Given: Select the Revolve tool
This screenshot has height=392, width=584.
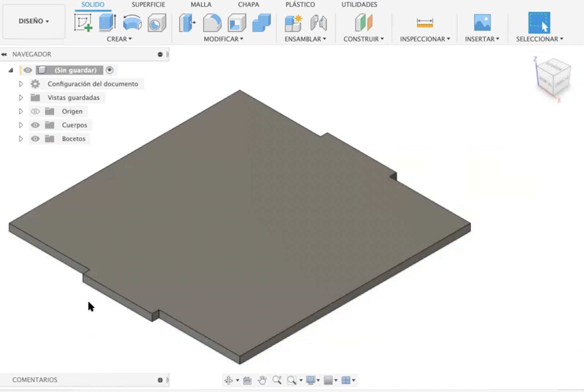Looking at the screenshot, I should (131, 23).
